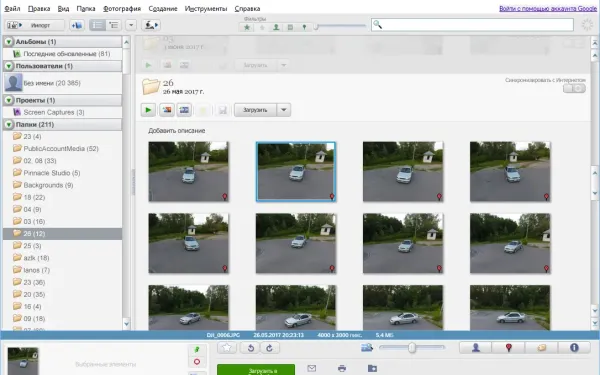Collapse the Папки section
Screen dimensions: 600x375
pos(9,125)
